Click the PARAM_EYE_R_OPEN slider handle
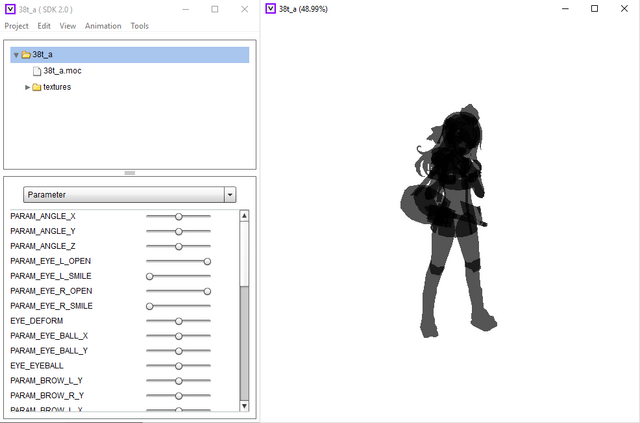The width and height of the screenshot is (640, 423). 207,291
